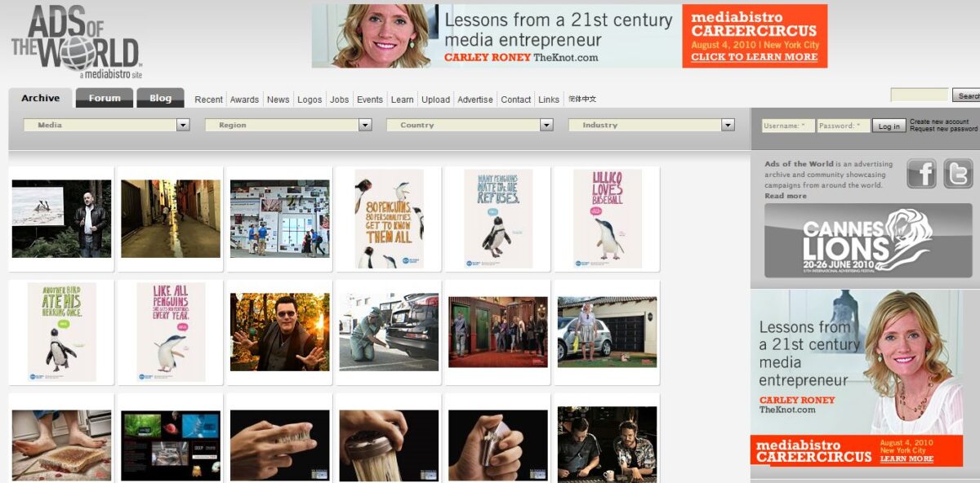Screen dimensions: 980x483
Task: Click the Facebook icon in sidebar
Action: 921,174
